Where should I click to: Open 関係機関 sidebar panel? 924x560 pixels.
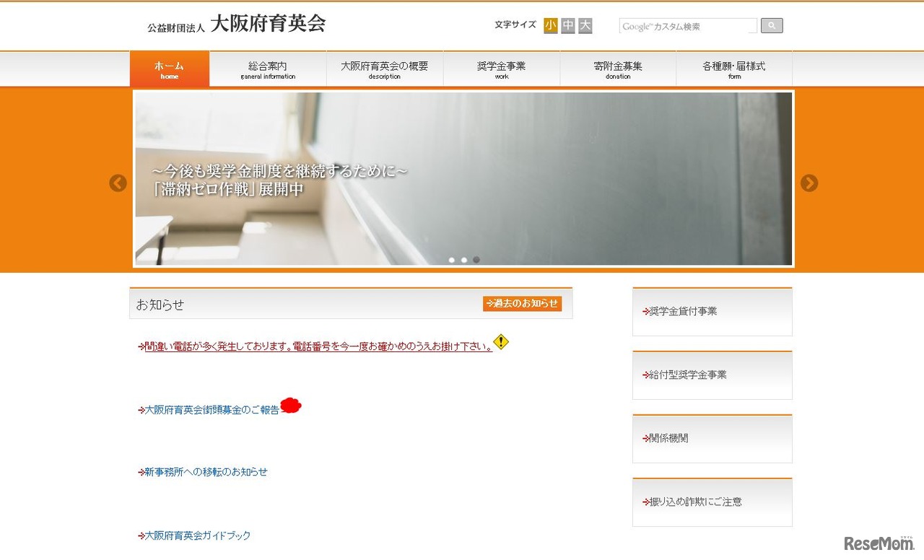(x=712, y=439)
